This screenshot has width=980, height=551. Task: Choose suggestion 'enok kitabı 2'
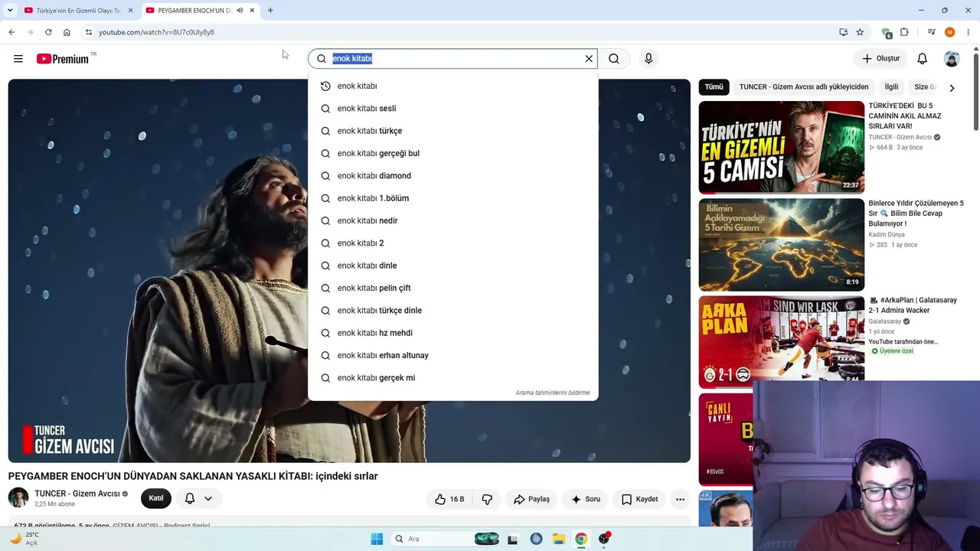click(x=453, y=243)
